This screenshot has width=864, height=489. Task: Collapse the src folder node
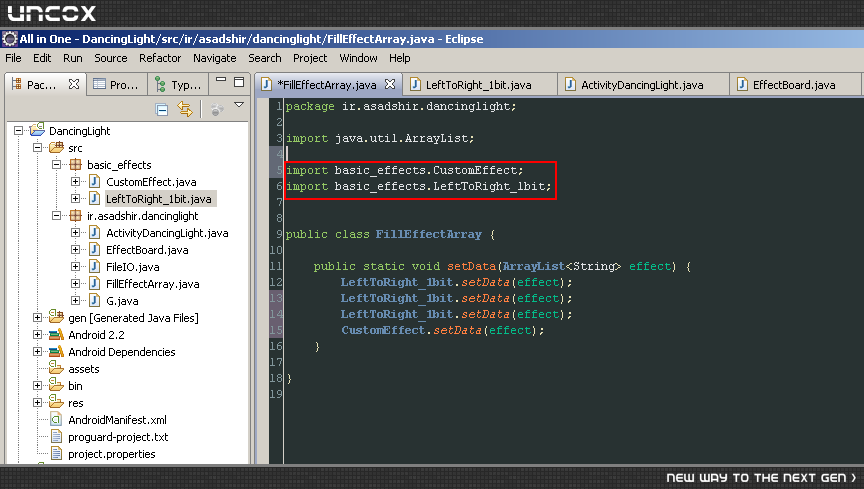point(37,147)
